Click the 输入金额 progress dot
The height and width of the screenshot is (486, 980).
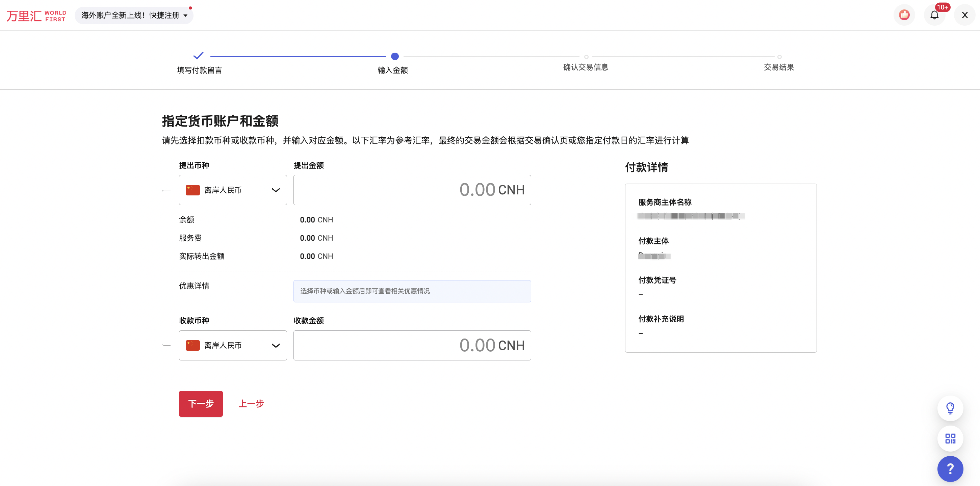click(x=394, y=56)
